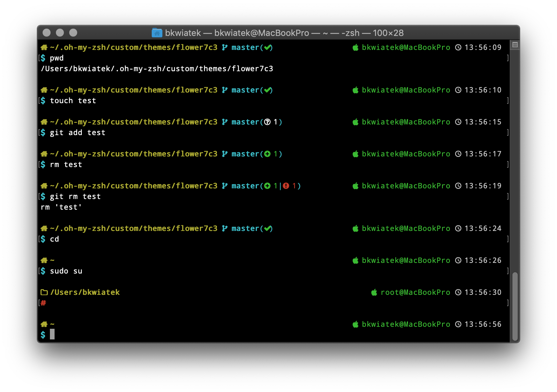This screenshot has width=557, height=392.
Task: Click the Apple logo on the 13:56:09 line
Action: (355, 47)
